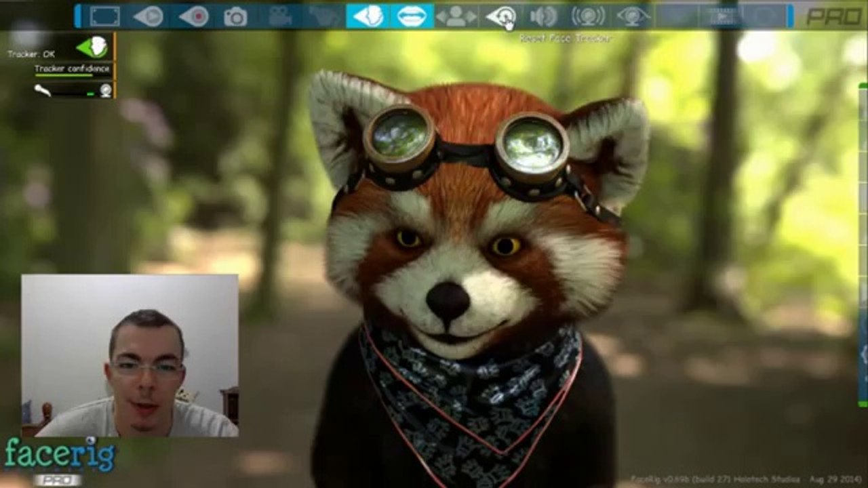Click the webcam preview thumbnail
This screenshot has height=488, width=868.
point(130,355)
